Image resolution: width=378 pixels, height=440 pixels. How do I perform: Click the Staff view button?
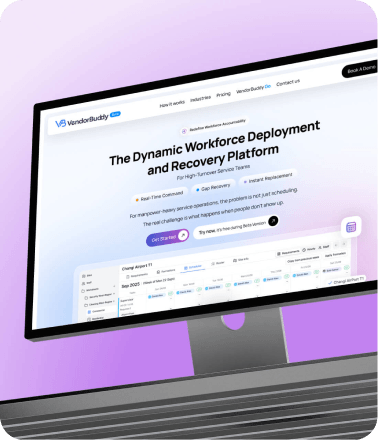(324, 247)
